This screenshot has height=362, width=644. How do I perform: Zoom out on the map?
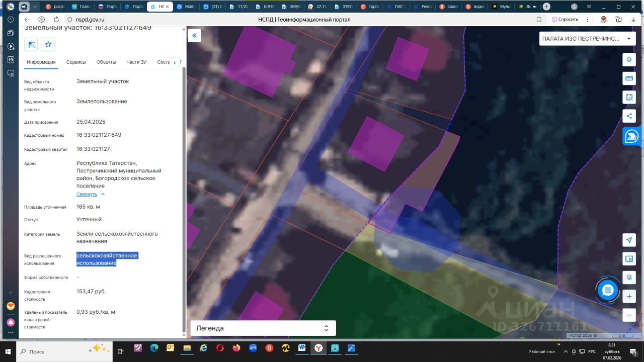coord(628,315)
